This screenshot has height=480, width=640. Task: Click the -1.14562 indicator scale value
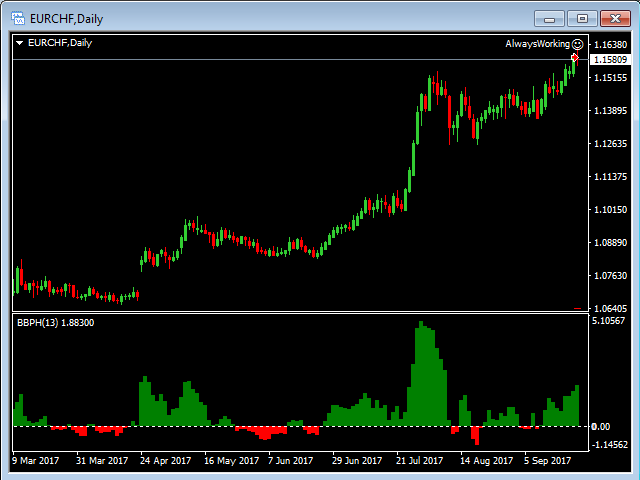609,444
